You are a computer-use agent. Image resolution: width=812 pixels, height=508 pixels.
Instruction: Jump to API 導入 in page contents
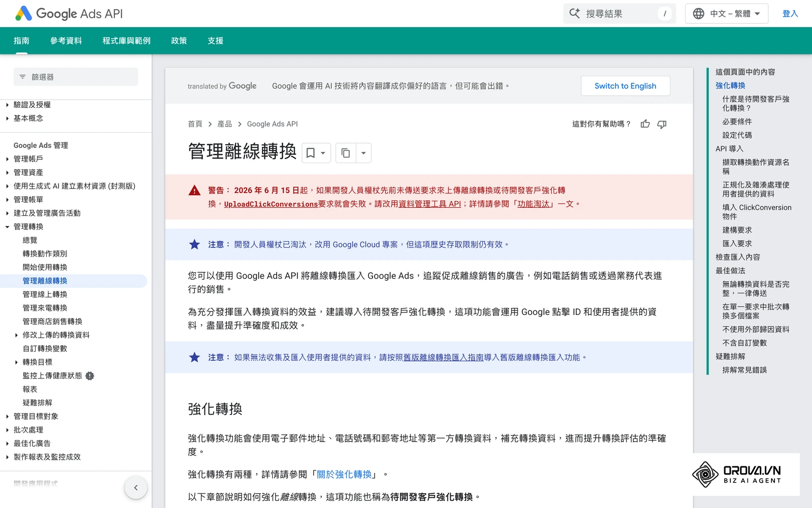(x=729, y=149)
